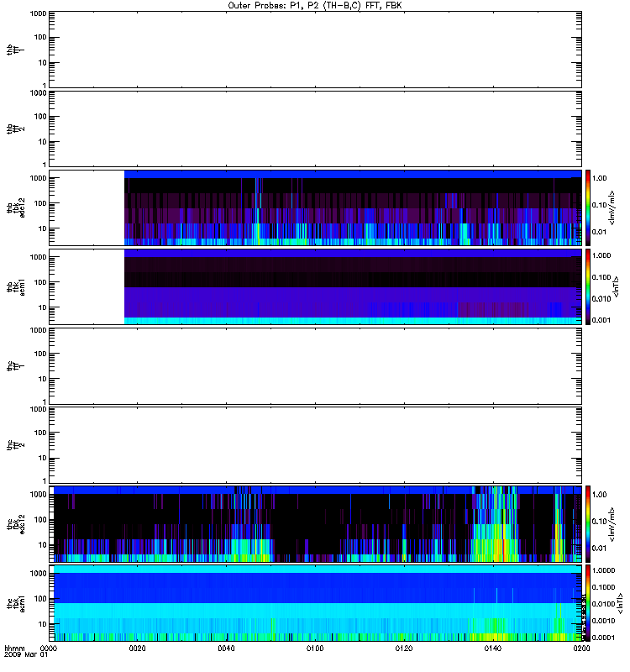Click the empty thb fff 1 panel
The width and height of the screenshot is (630, 672).
(316, 50)
